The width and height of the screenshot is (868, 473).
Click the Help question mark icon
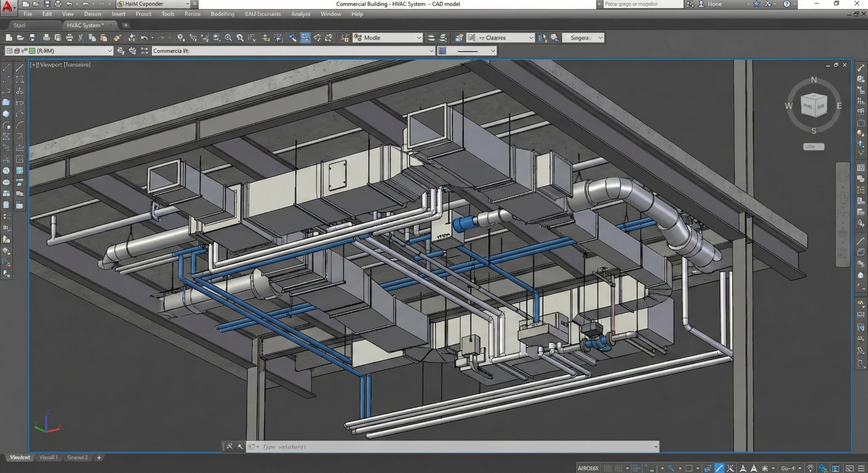click(787, 4)
